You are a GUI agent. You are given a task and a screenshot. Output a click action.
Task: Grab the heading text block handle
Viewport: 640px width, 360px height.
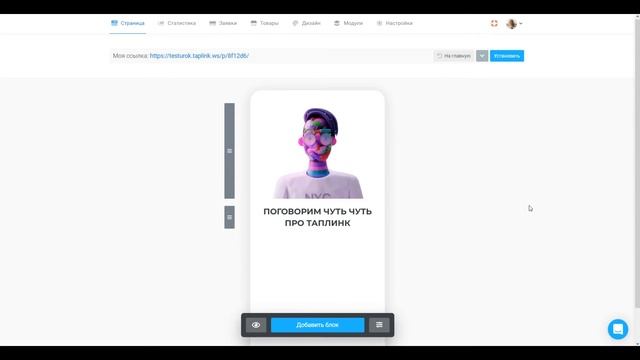[229, 217]
